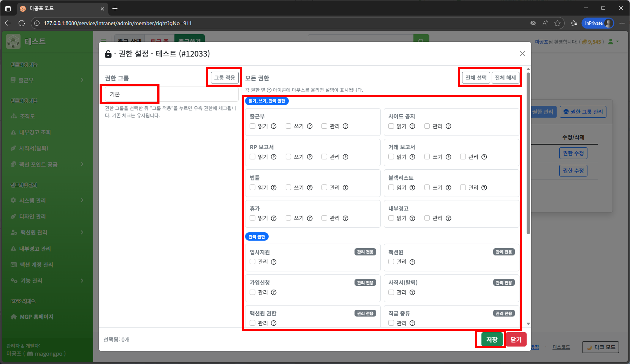
Task: Click the 그룹 적용 button
Action: [224, 77]
